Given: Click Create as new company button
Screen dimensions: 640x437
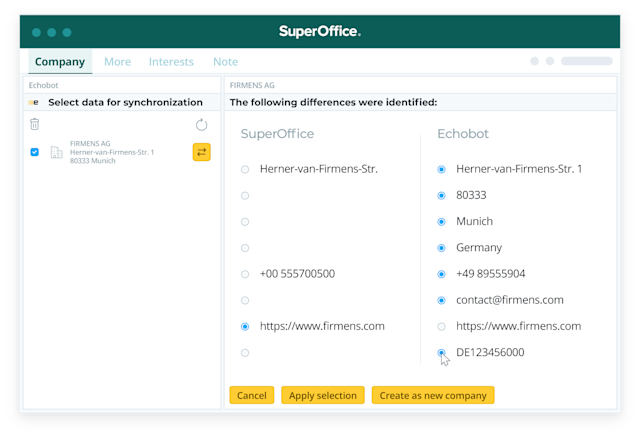Looking at the screenshot, I should click(433, 395).
